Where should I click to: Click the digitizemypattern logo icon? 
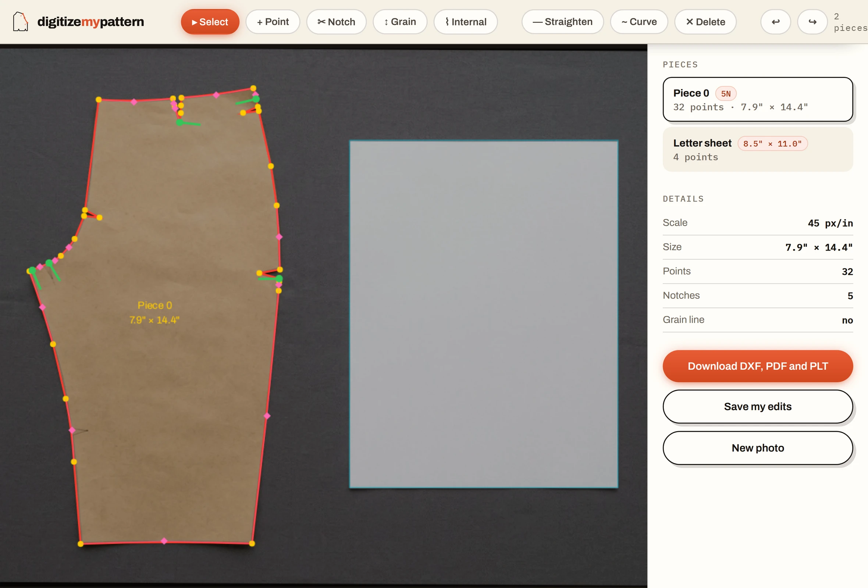20,22
